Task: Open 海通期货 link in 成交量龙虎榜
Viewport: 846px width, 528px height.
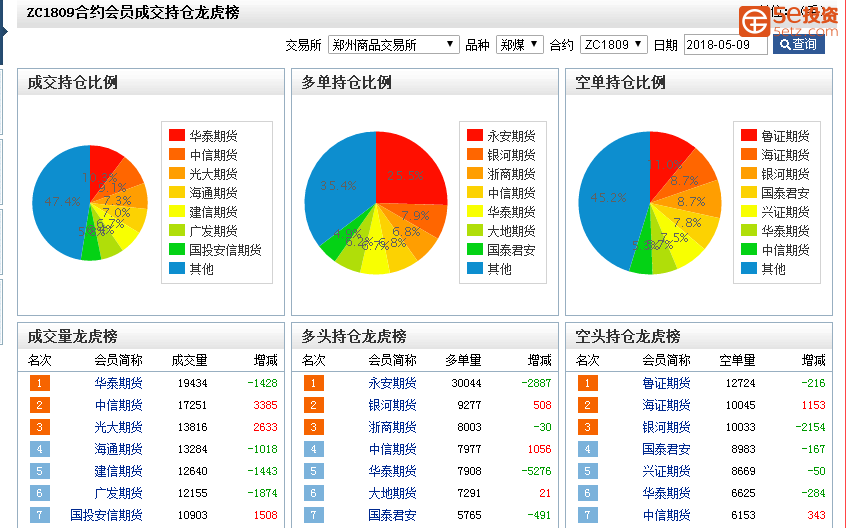Action: point(118,449)
